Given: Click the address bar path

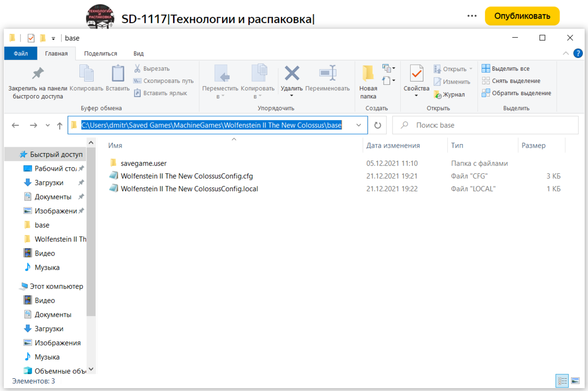Looking at the screenshot, I should 211,125.
